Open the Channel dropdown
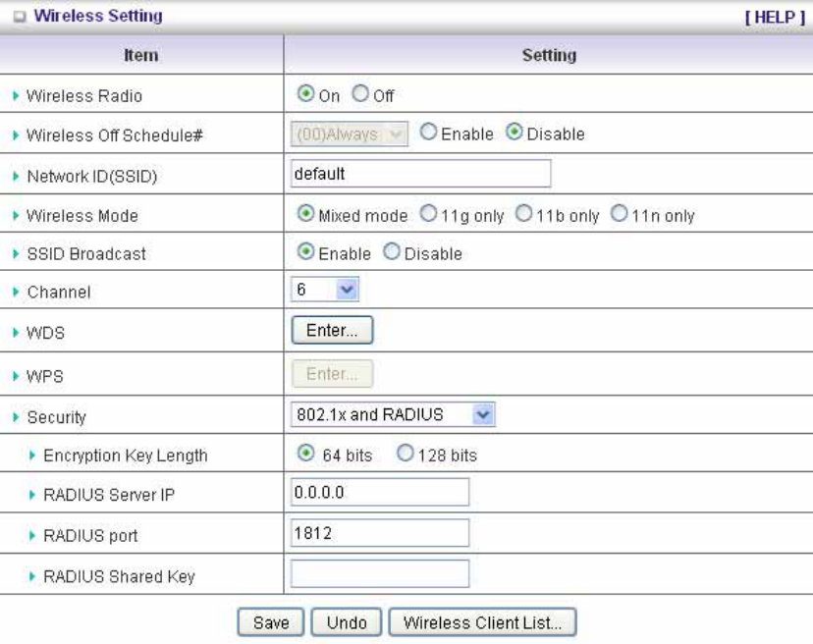This screenshot has width=813, height=644. [325, 290]
